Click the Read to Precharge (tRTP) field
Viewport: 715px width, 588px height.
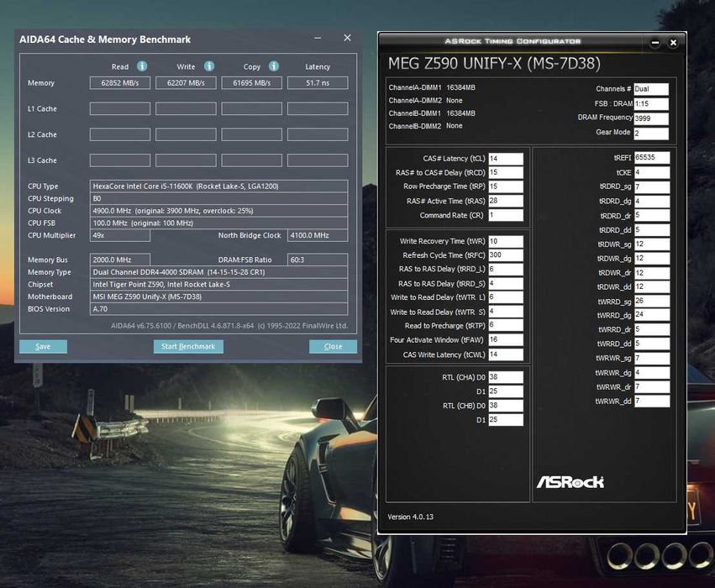pyautogui.click(x=506, y=325)
